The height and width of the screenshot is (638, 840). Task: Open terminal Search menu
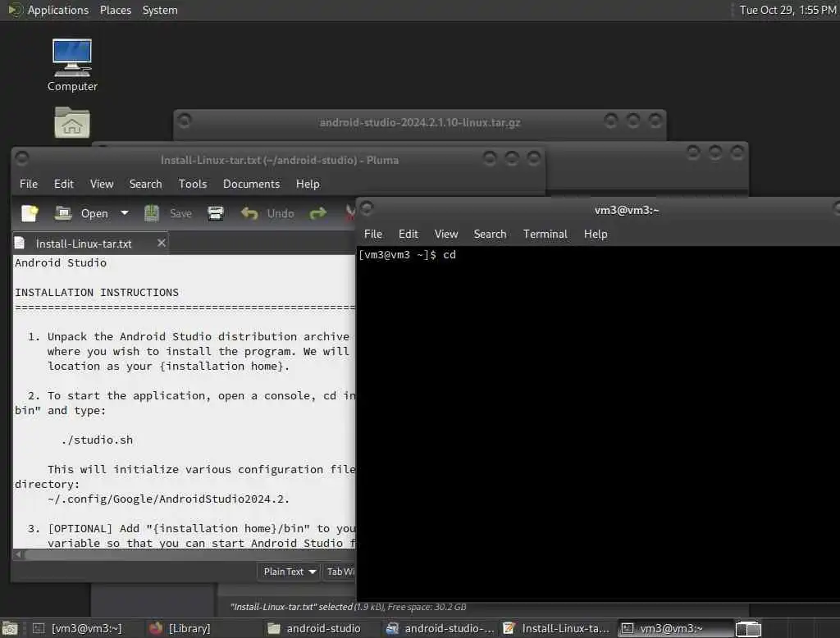[x=490, y=234]
